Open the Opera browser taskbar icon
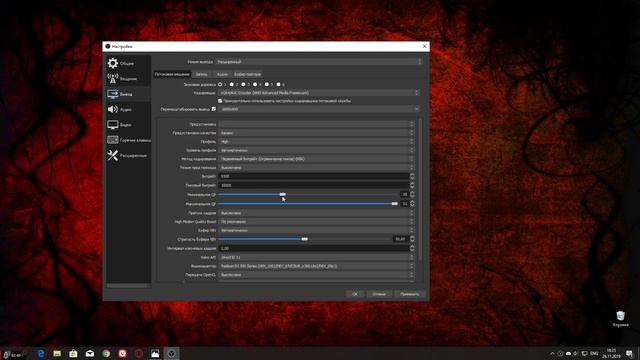Image resolution: width=640 pixels, height=360 pixels. click(139, 353)
